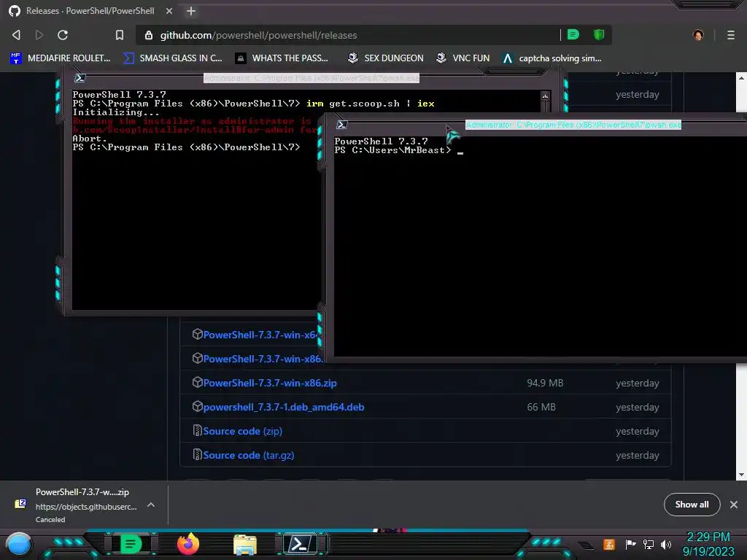Click the 94.9 MB size text
This screenshot has width=747, height=560.
[545, 383]
